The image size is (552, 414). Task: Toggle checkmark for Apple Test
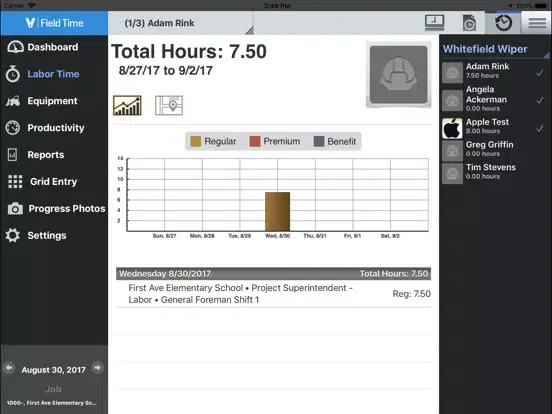(x=540, y=128)
